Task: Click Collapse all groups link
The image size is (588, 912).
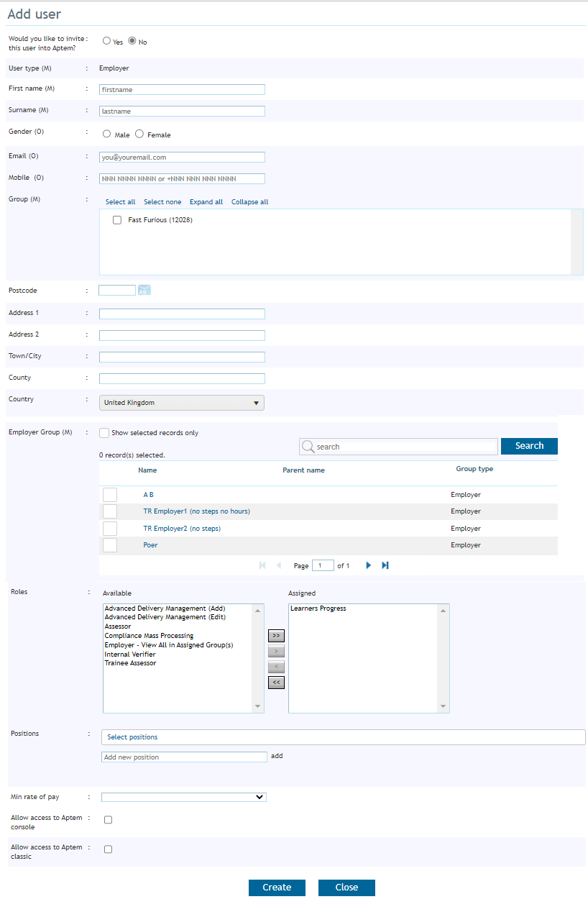Action: tap(250, 202)
